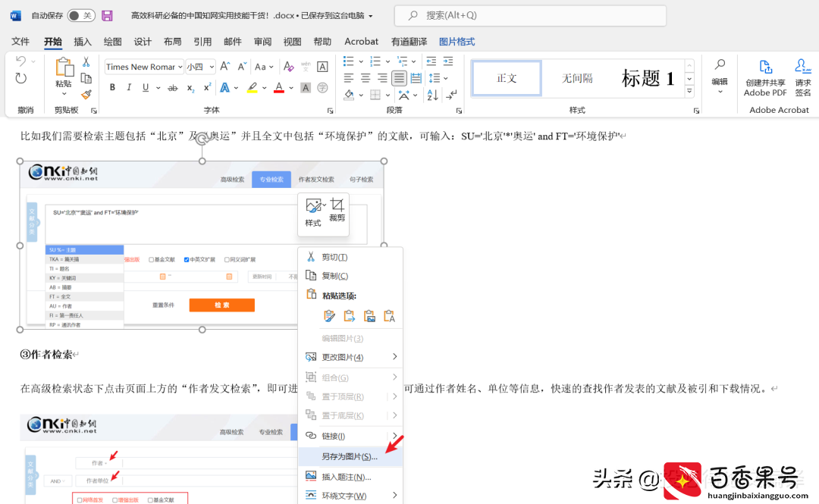Screen dimensions: 819x504
Task: Choose 复制(C) from context menu
Action: pos(350,276)
